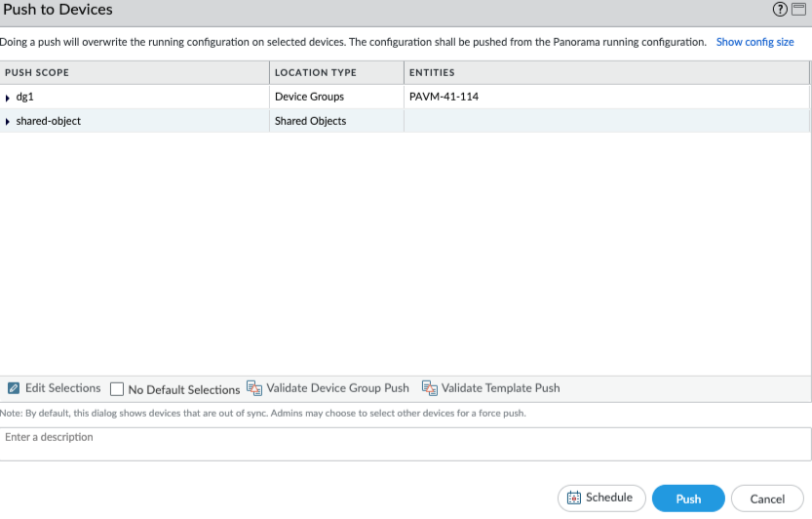Open the help icon in the dialog header

pos(779,10)
